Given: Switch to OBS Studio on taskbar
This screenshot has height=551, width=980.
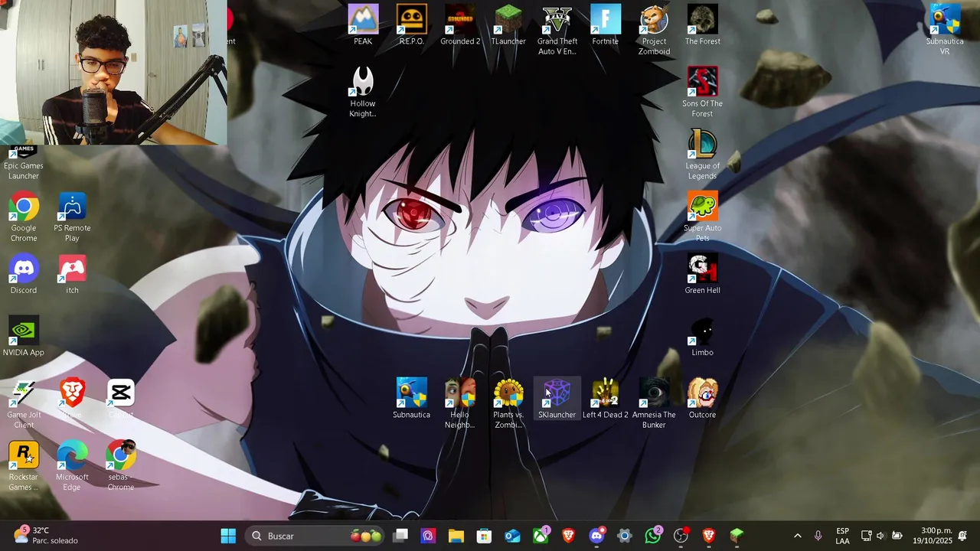Looking at the screenshot, I should (x=681, y=536).
